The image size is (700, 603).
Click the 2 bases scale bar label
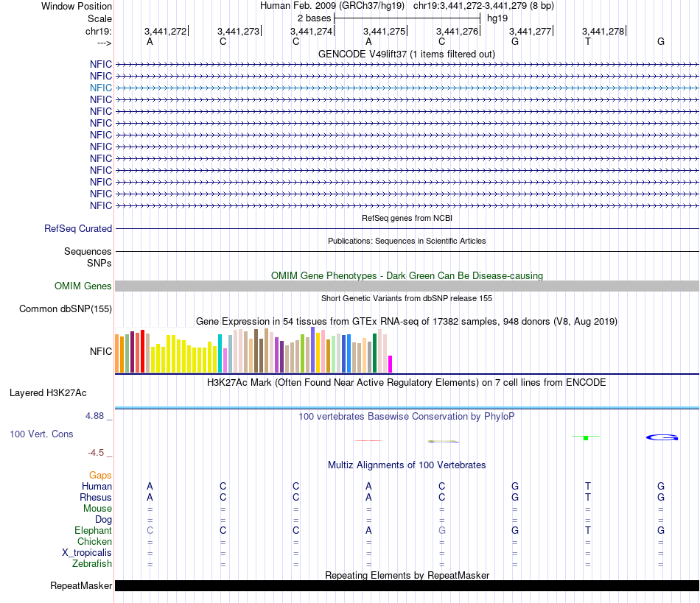315,18
